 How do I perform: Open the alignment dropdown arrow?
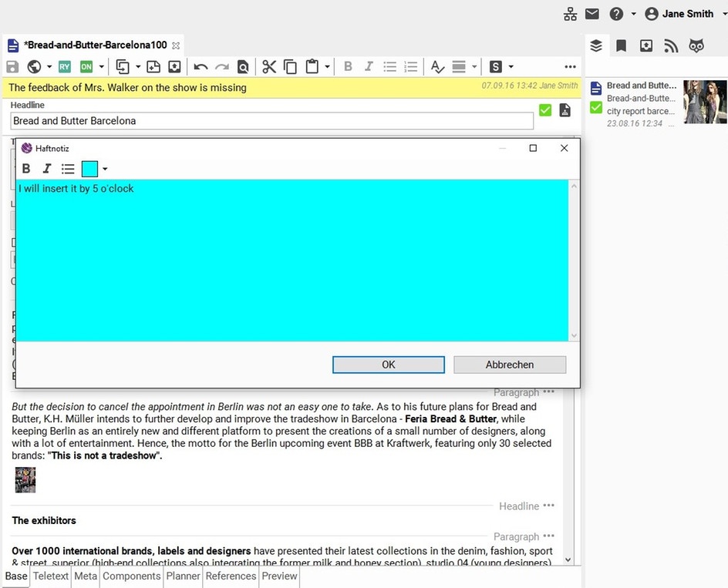point(474,67)
